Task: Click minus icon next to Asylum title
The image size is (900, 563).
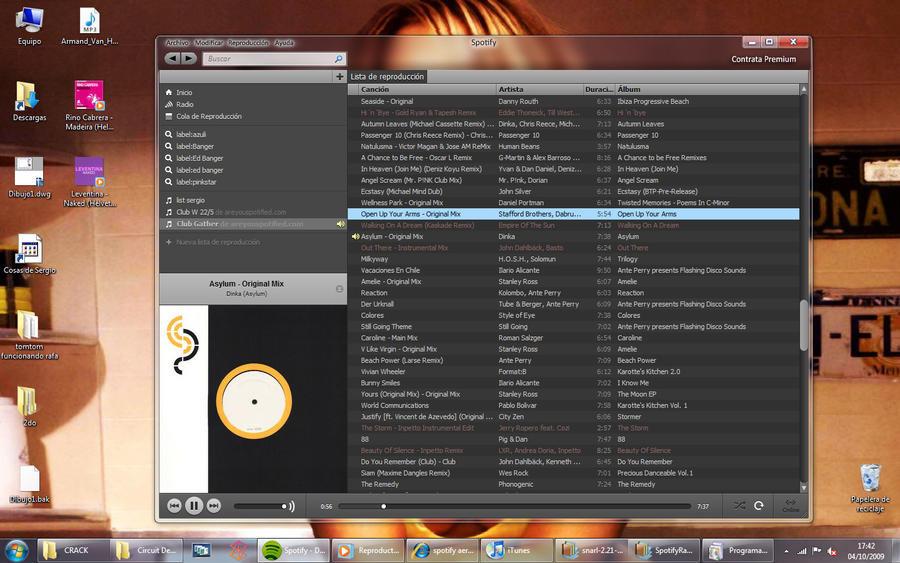Action: pyautogui.click(x=339, y=289)
